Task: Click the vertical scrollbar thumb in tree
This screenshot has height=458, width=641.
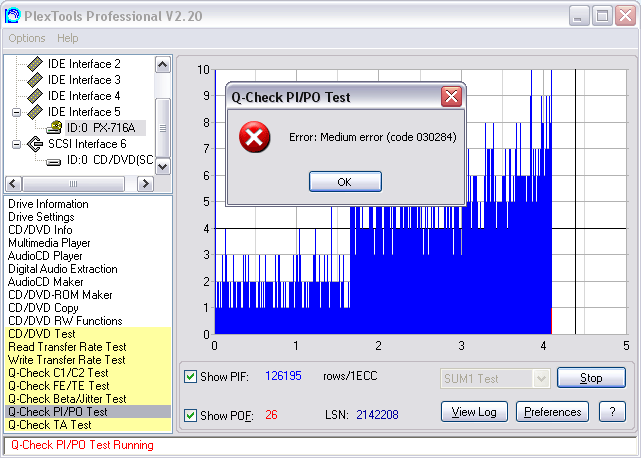Action: click(x=163, y=128)
